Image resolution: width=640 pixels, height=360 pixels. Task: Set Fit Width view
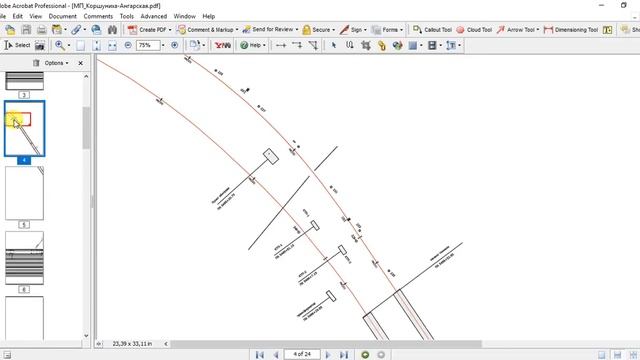point(112,45)
